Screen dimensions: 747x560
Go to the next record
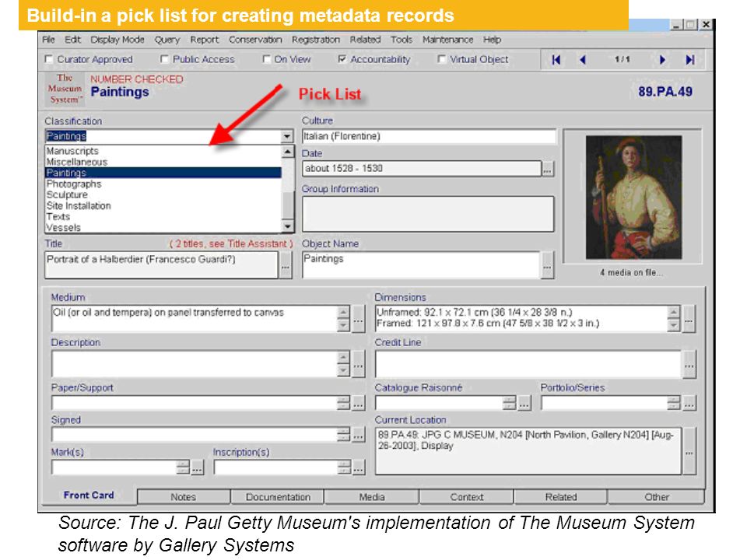click(662, 60)
